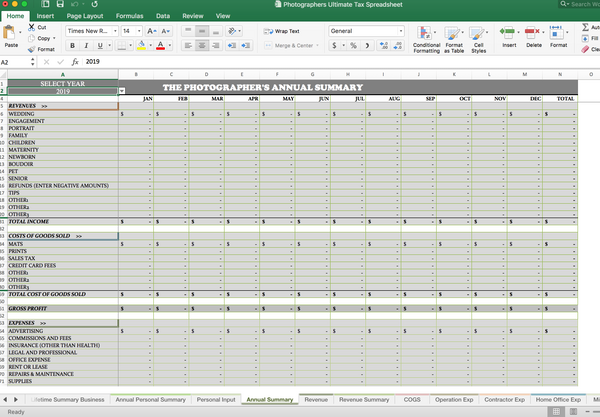Click the Delete cells icon

tap(532, 33)
